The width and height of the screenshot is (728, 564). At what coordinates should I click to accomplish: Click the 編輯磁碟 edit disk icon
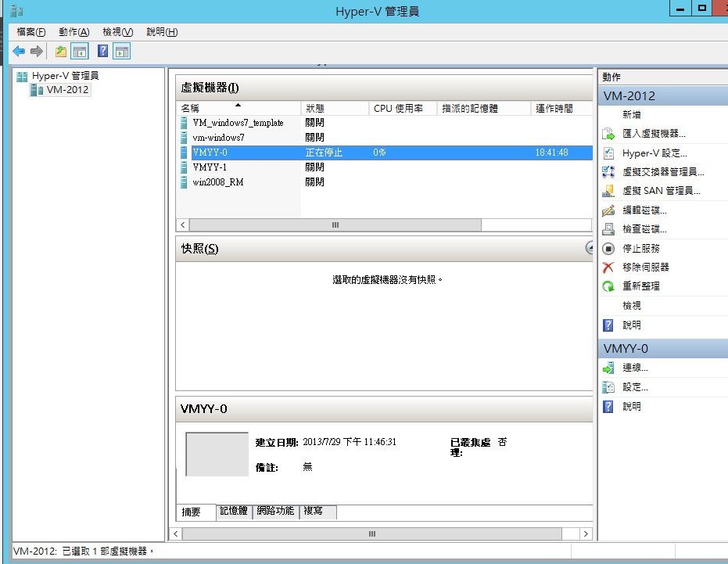point(608,210)
